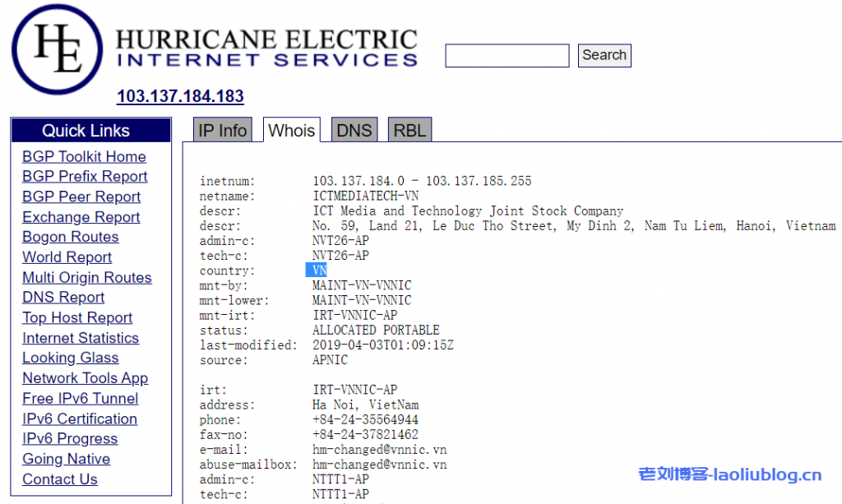Viewport: 842px width, 504px height.
Task: Click the Contact Us link
Action: 59,479
